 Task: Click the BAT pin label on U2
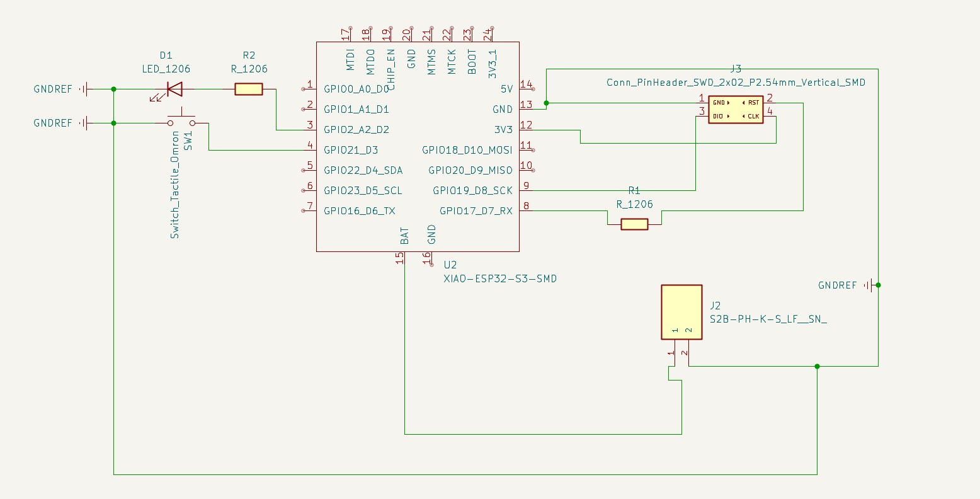point(404,236)
